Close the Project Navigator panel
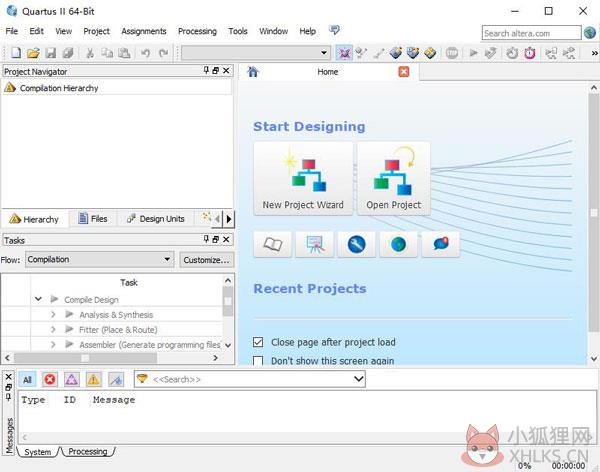This screenshot has width=600, height=472. (226, 70)
